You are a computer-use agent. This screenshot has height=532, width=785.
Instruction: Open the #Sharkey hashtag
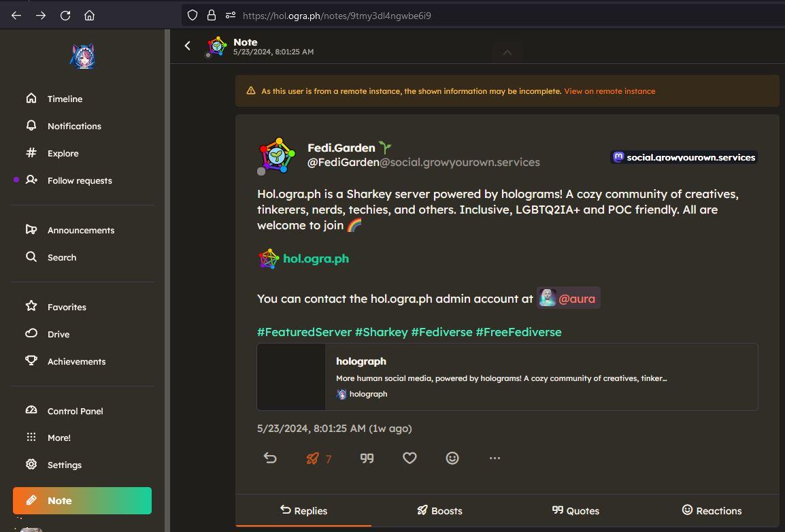pos(381,332)
